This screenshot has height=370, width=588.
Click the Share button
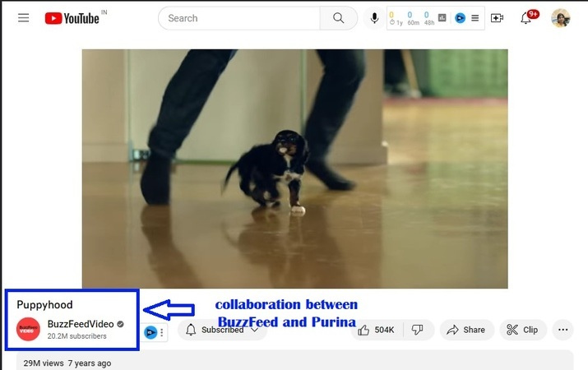[466, 330]
